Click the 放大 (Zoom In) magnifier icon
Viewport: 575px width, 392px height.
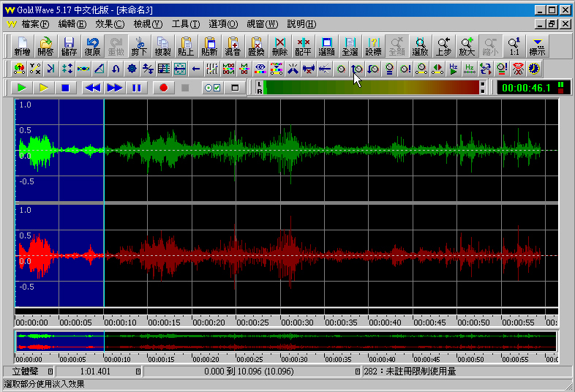[x=467, y=47]
